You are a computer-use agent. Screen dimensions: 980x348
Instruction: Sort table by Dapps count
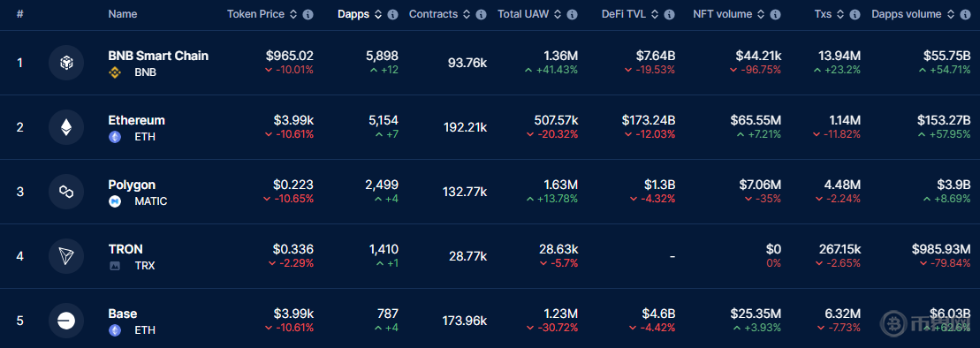tap(378, 14)
